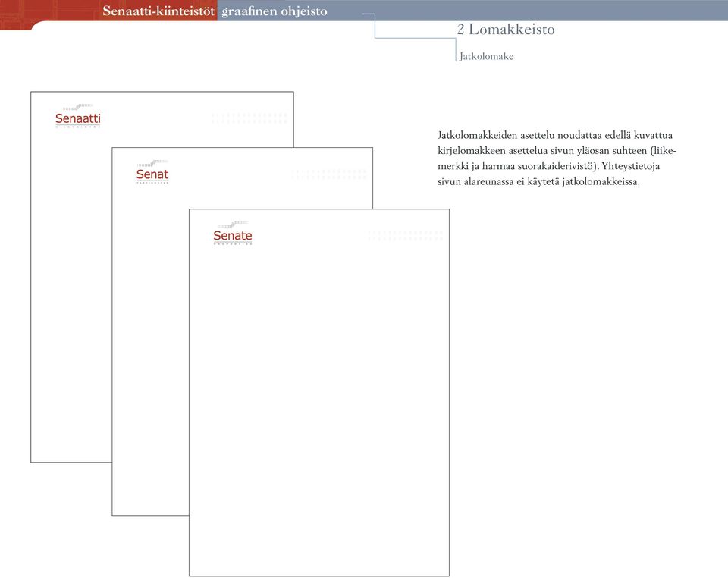Click the "Senaatti-kiinteistöt" header title
Screen dimensions: 728x578
click(158, 11)
